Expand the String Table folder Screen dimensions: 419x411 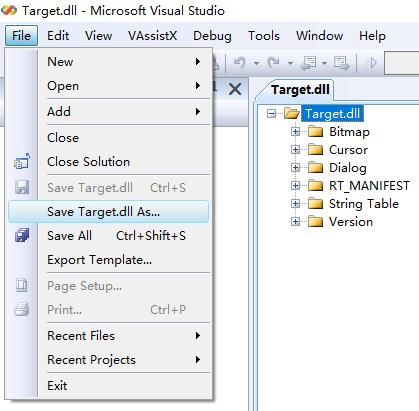pyautogui.click(x=295, y=203)
